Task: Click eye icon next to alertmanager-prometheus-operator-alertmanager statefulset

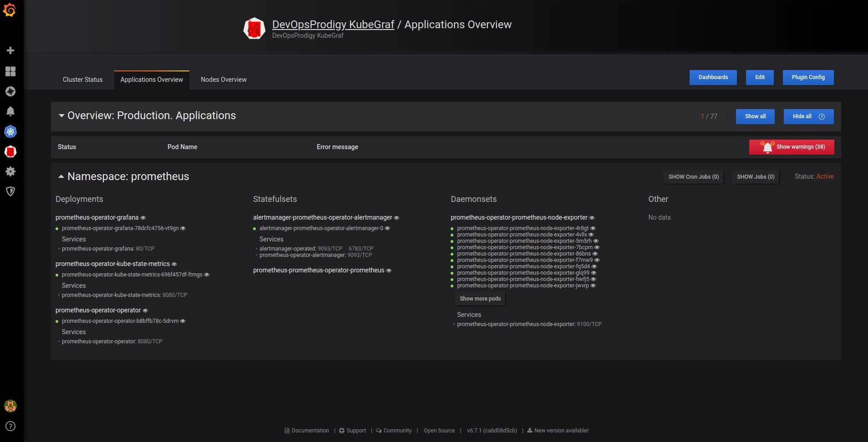Action: click(x=396, y=218)
